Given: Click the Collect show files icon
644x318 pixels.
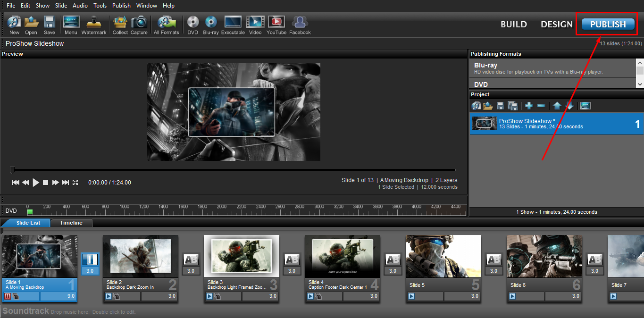Looking at the screenshot, I should 120,22.
